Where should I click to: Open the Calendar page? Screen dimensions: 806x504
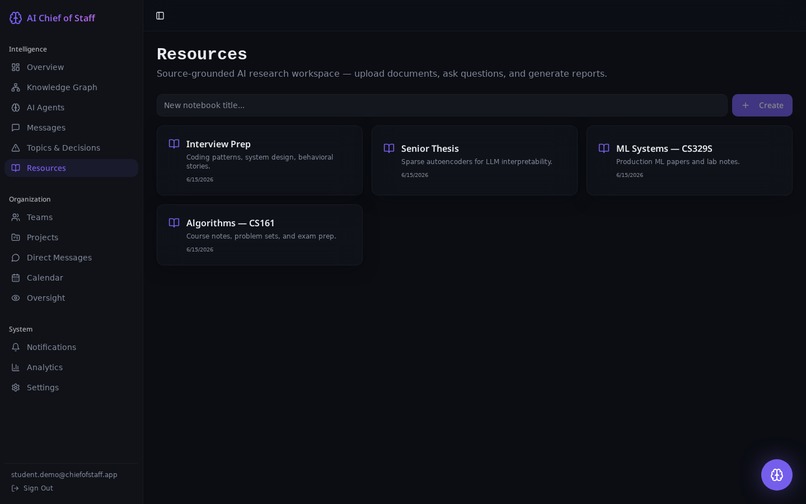[71, 278]
